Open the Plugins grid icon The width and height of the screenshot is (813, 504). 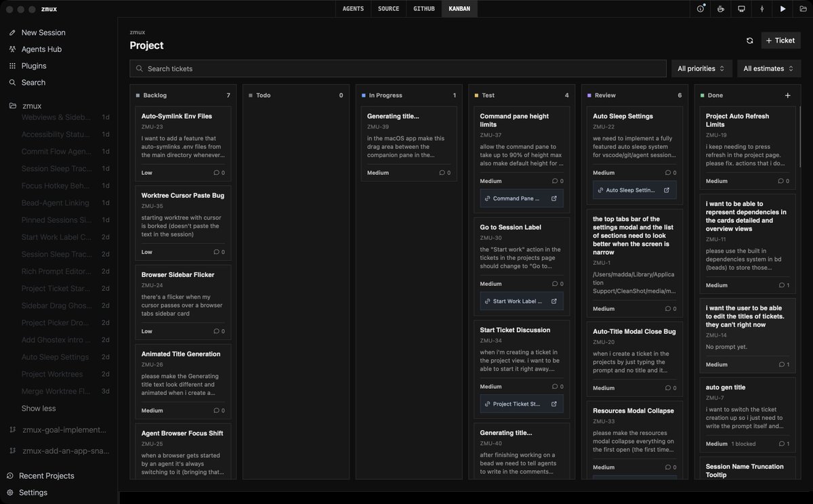pyautogui.click(x=12, y=66)
